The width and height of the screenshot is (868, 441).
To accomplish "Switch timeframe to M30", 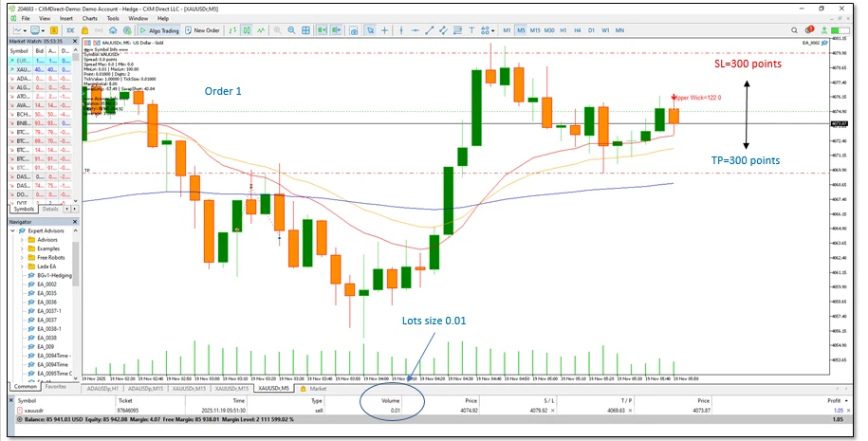I will 549,30.
